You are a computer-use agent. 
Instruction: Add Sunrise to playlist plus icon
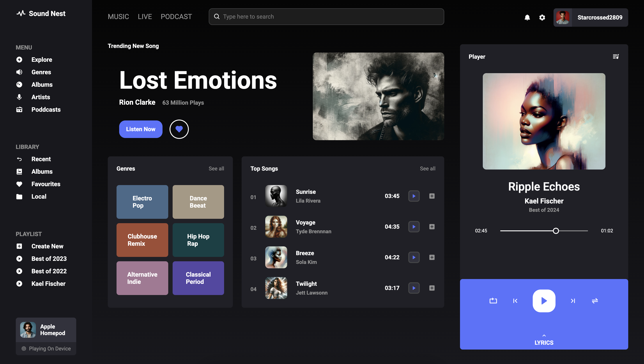click(x=432, y=196)
